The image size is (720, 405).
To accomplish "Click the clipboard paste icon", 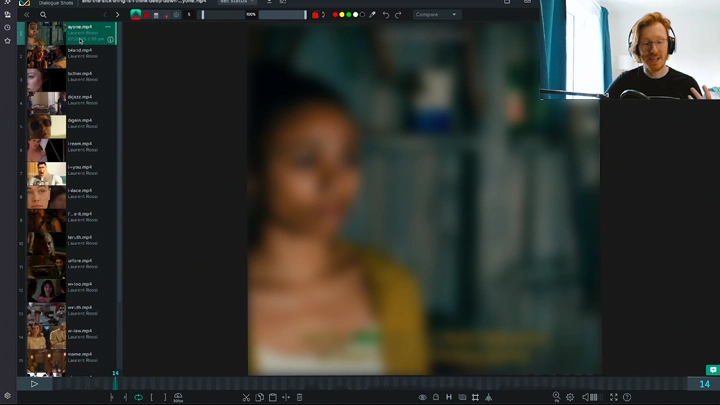I will pyautogui.click(x=272, y=397).
